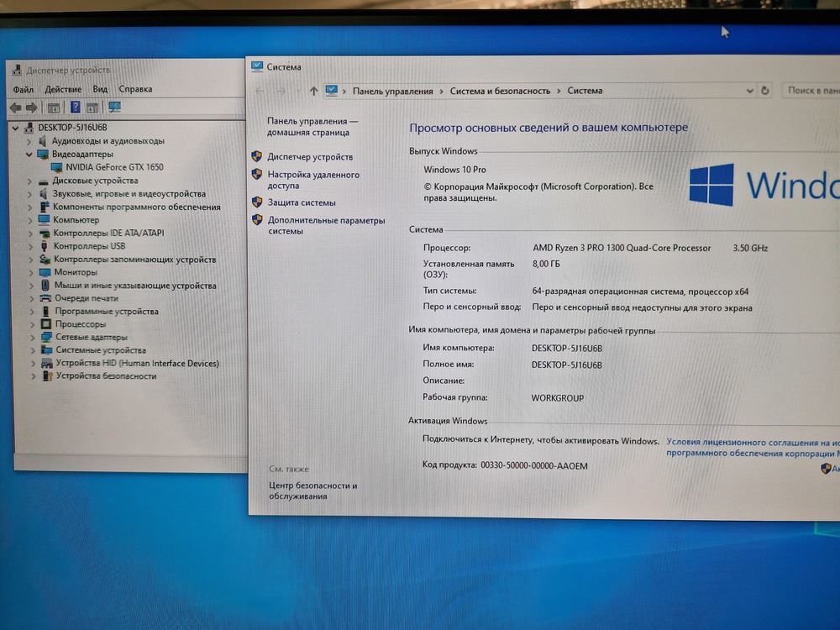
Task: Click the shield icon beside Диспетчер устройств
Action: coord(256,156)
